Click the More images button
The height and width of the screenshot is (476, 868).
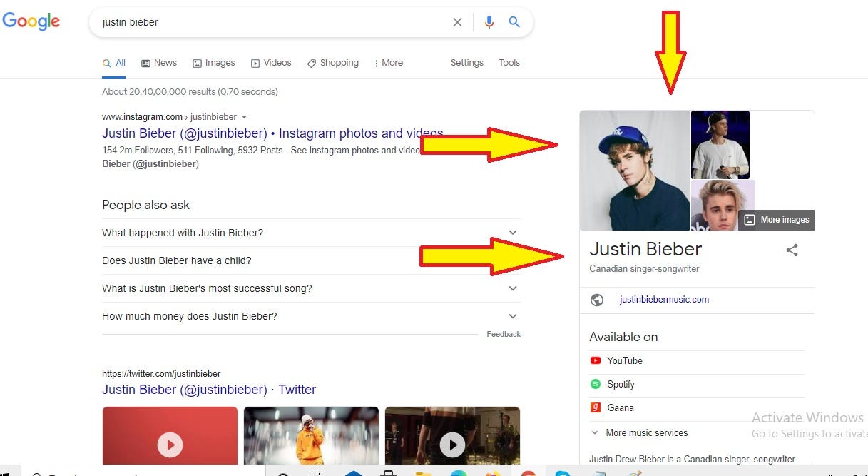click(x=776, y=220)
